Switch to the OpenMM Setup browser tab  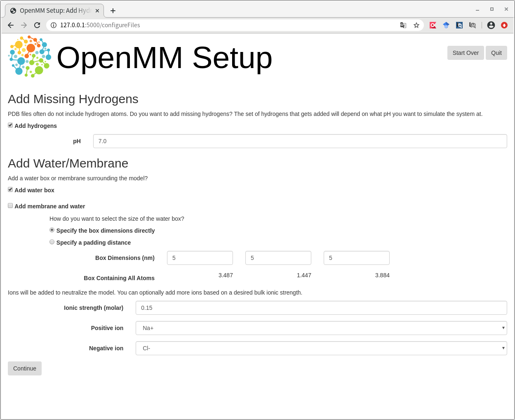pyautogui.click(x=54, y=11)
